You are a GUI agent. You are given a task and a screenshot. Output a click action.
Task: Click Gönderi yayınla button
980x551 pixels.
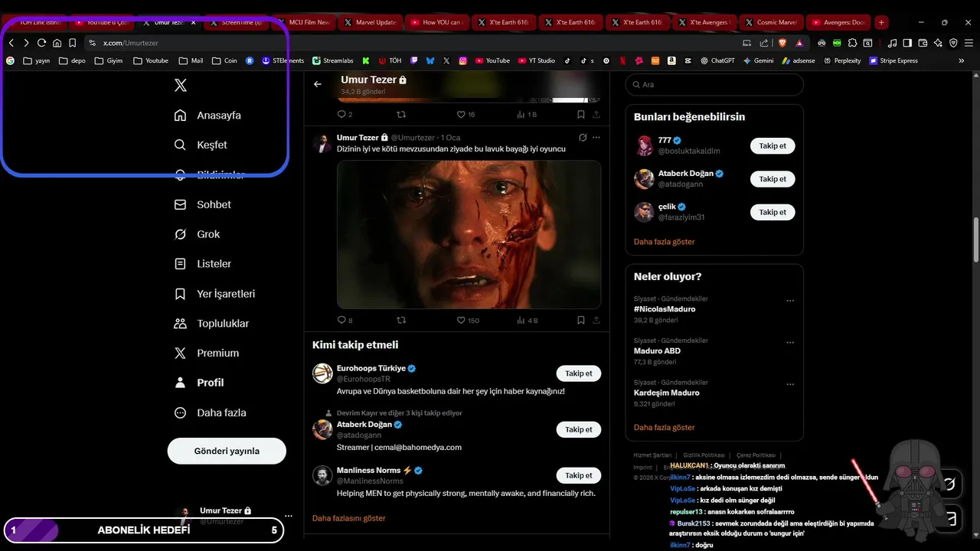coord(227,451)
